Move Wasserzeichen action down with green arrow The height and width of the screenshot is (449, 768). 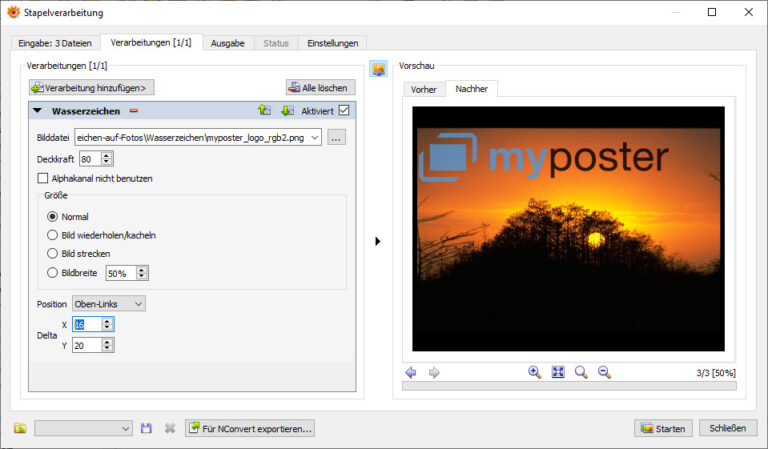(286, 111)
